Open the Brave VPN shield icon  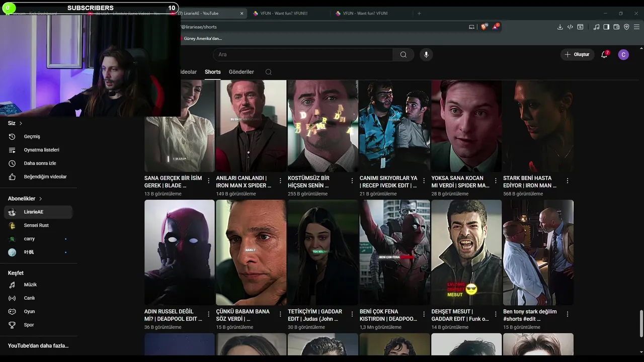(x=626, y=27)
